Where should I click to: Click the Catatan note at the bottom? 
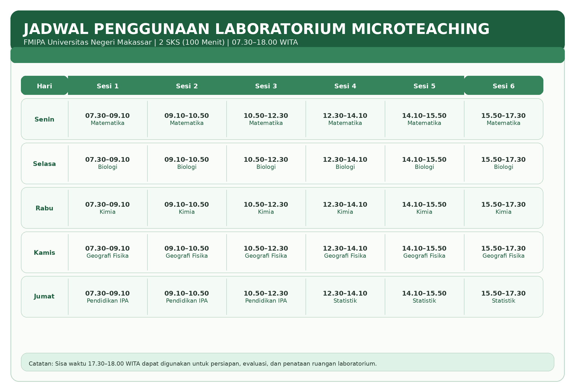pos(203,364)
